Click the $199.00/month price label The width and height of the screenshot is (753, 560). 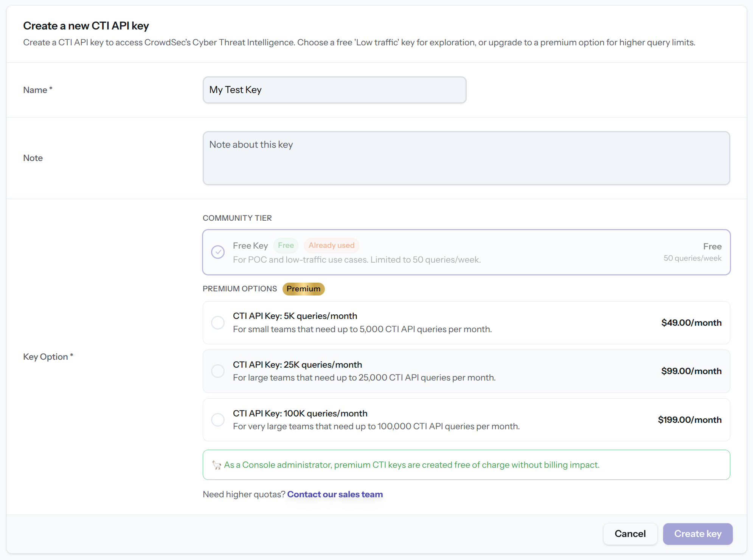[689, 420]
